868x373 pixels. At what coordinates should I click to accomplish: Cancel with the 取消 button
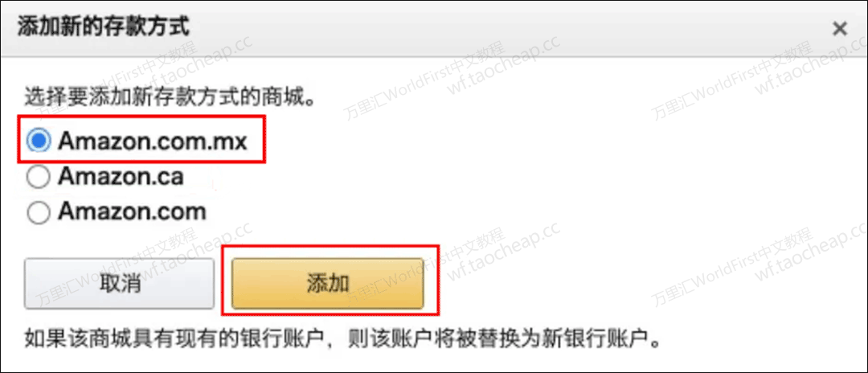[x=119, y=283]
